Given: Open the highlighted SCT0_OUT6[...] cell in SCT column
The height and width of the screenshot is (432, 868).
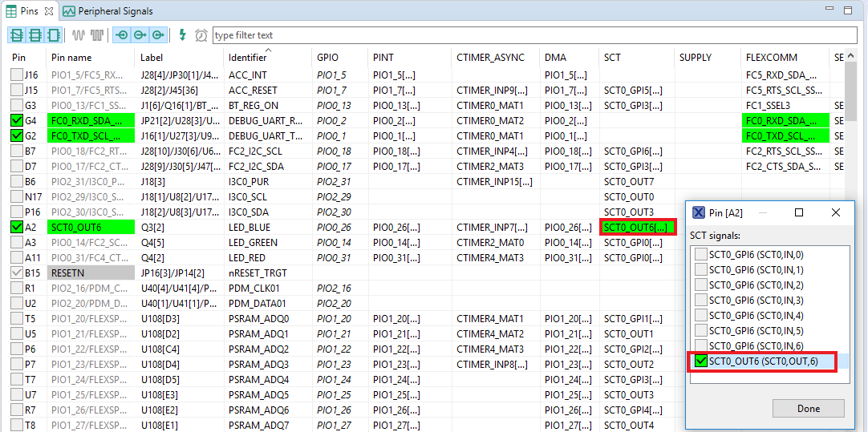Looking at the screenshot, I should pyautogui.click(x=632, y=228).
